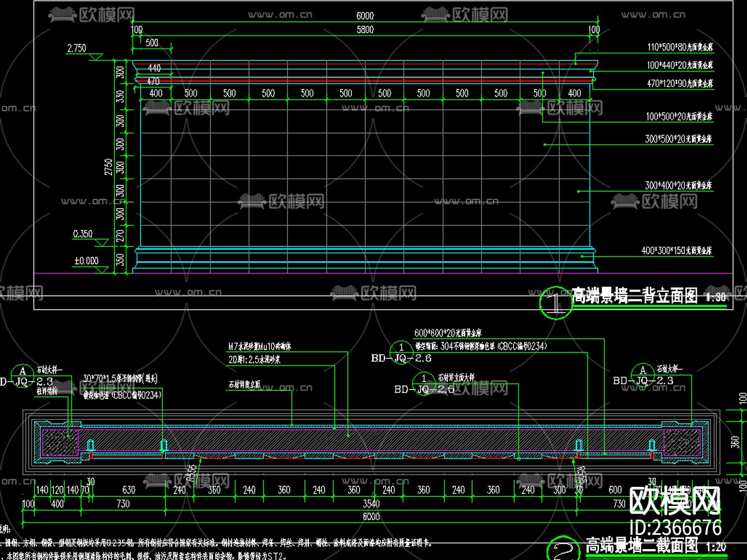The image size is (747, 560).
Task: Select the 高端景墙二背立面图 title text
Action: 635,296
